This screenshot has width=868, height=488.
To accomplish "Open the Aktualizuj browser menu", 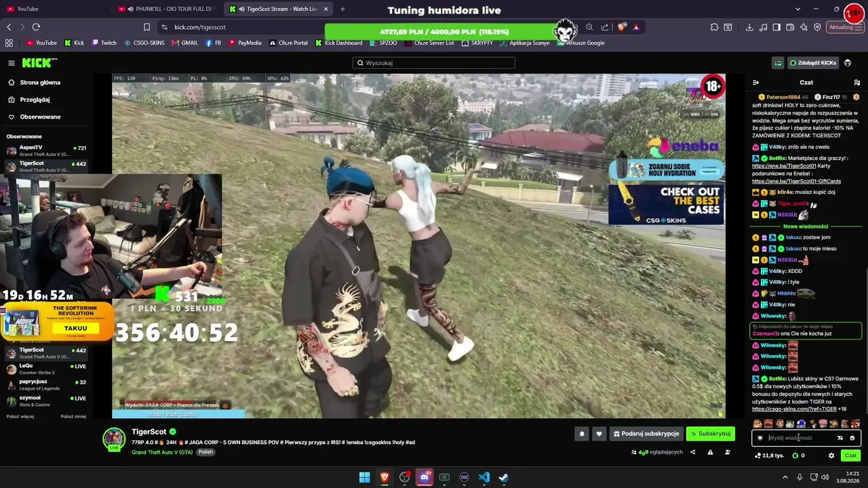I will point(846,27).
